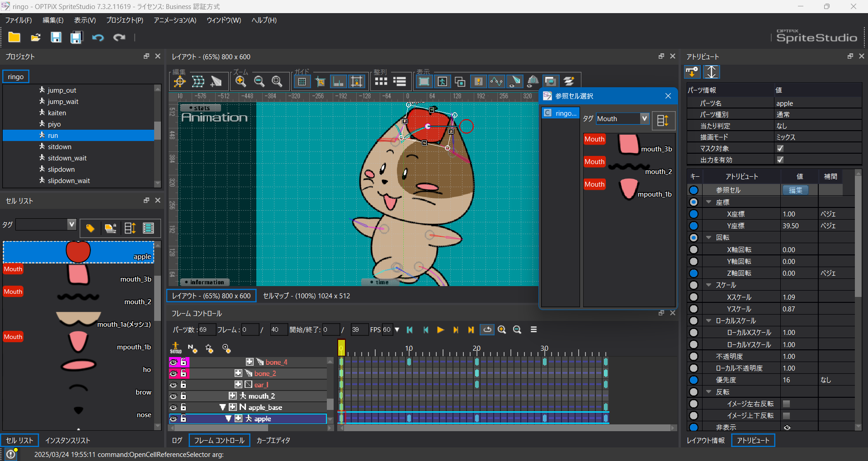
Task: Open the FPS dropdown arrow
Action: [x=397, y=330]
